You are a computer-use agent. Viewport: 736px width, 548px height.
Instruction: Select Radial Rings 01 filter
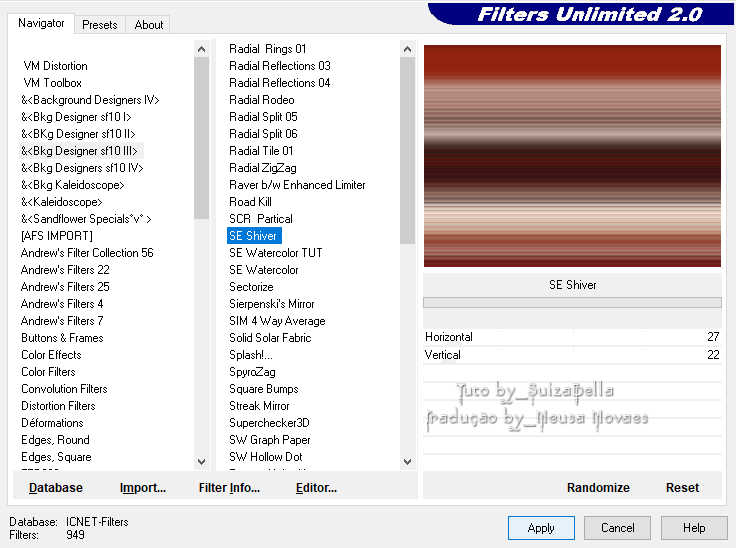[268, 49]
